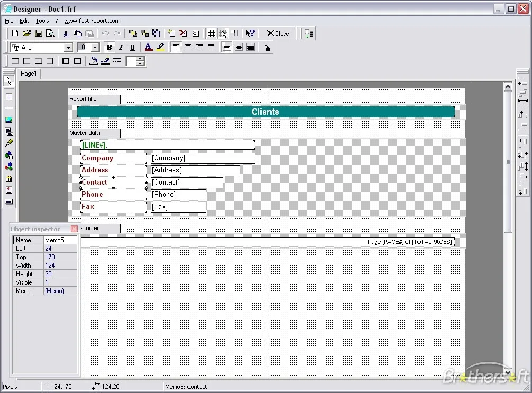
Task: Close the Object inspector panel
Action: click(x=74, y=229)
